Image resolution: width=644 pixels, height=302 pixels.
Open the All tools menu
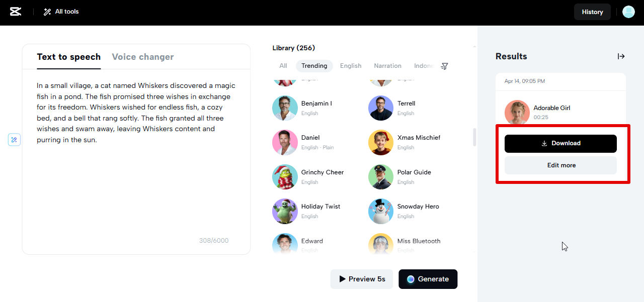point(61,12)
